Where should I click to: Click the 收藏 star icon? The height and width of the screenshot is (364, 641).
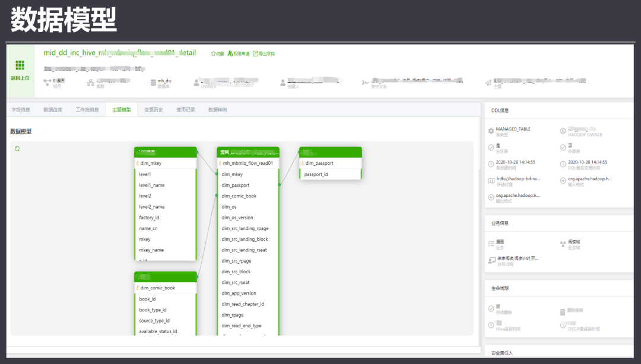(x=213, y=53)
